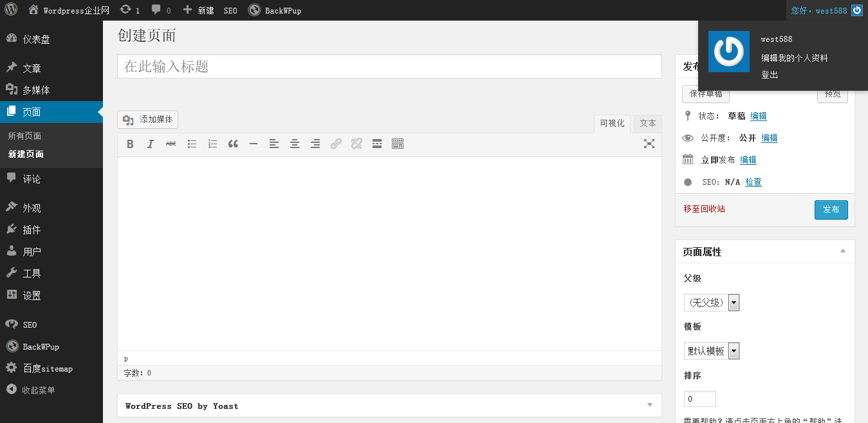This screenshot has width=868, height=423.
Task: Click 保存草稿 button
Action: coord(706,94)
